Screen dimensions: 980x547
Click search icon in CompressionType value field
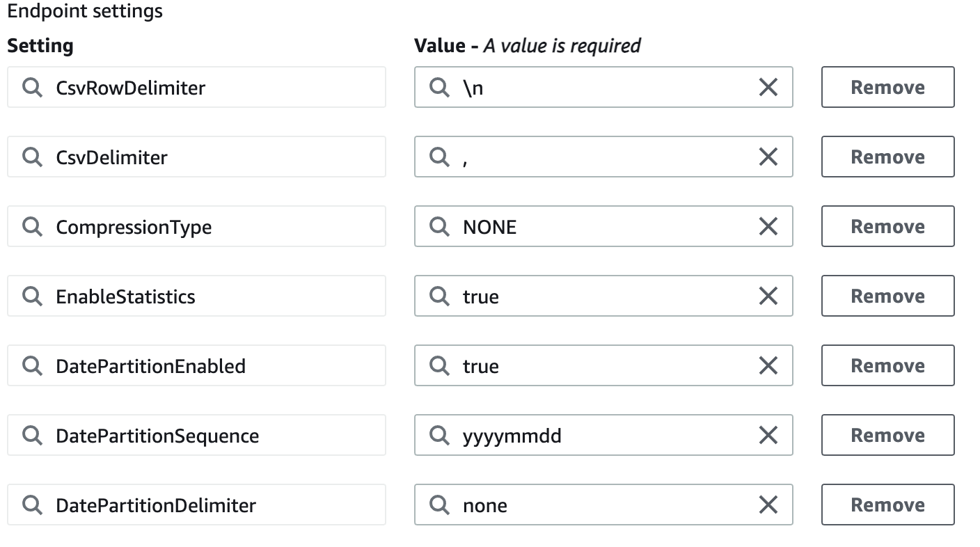(x=439, y=226)
